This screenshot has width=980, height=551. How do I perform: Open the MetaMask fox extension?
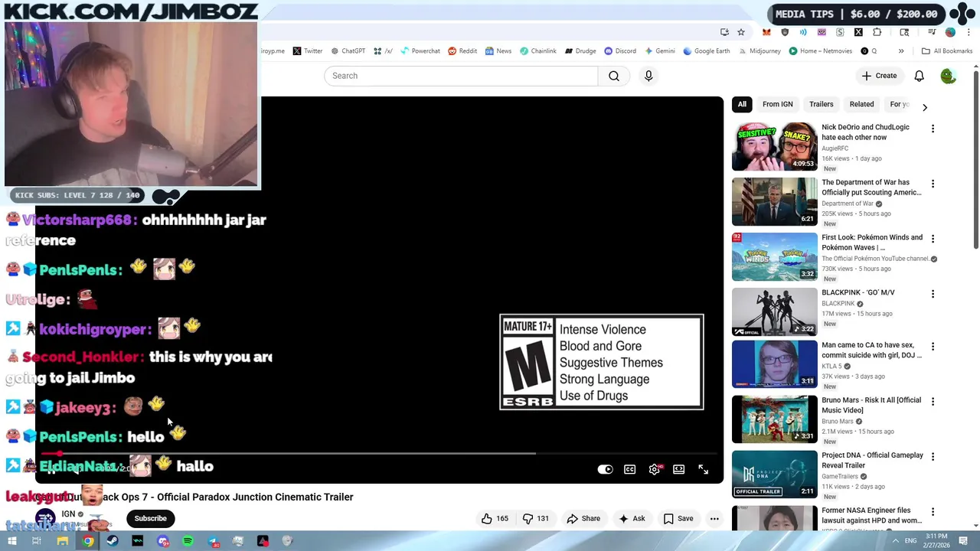pyautogui.click(x=766, y=32)
